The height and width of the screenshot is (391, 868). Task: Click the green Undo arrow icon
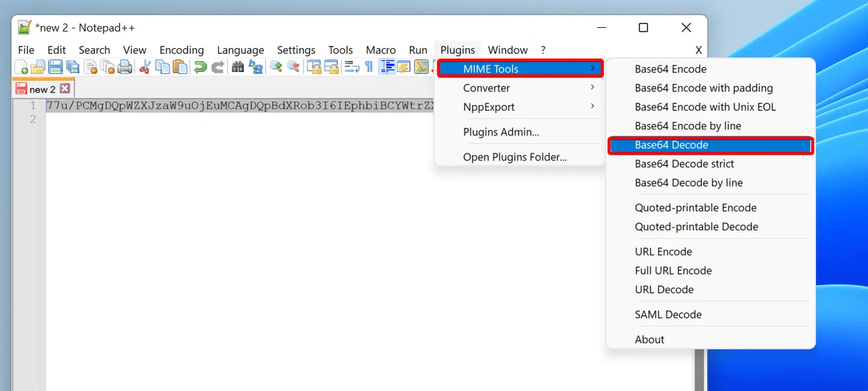200,67
